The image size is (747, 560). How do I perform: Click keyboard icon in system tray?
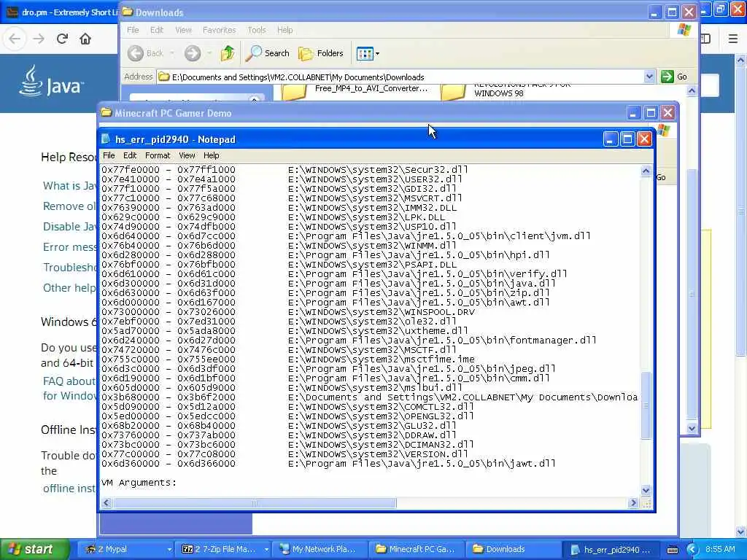[x=673, y=550]
